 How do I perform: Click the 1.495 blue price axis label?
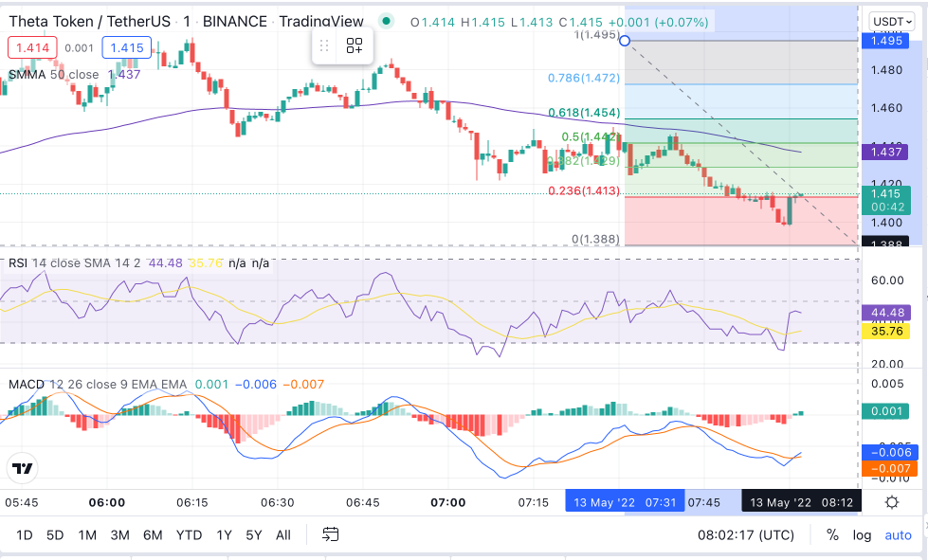click(885, 41)
